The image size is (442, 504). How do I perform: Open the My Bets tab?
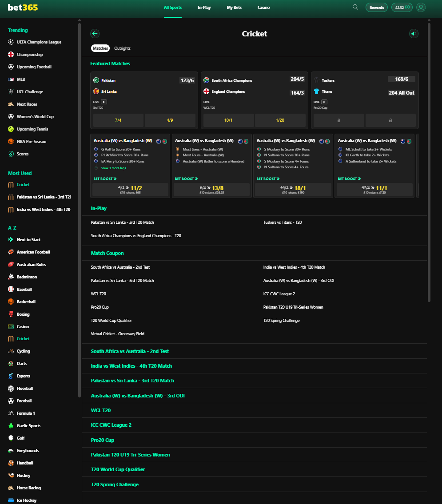234,8
